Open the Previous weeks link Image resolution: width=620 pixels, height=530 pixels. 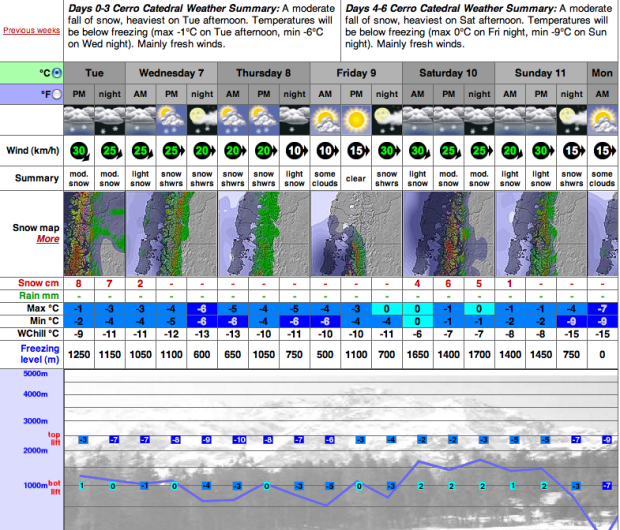32,30
